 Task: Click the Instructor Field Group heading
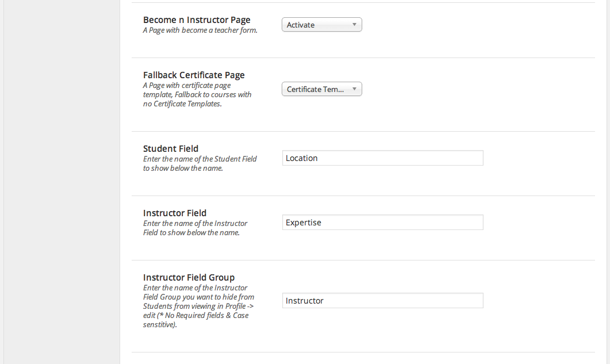[x=189, y=278]
